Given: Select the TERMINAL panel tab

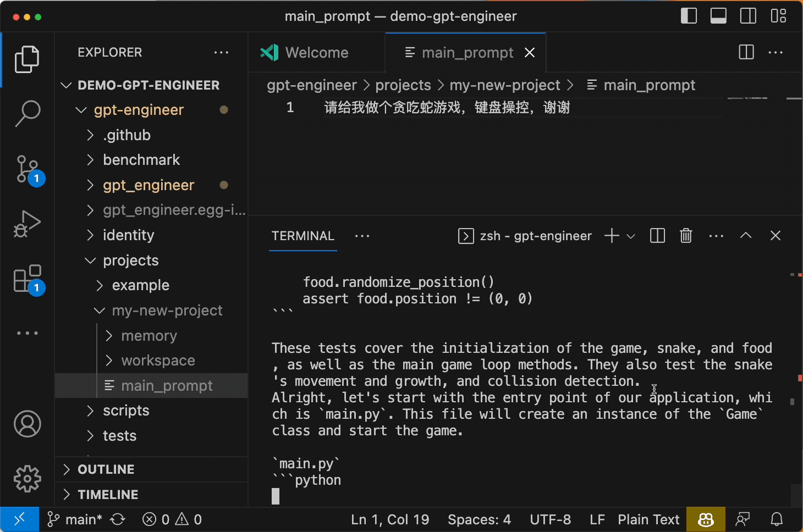Looking at the screenshot, I should tap(302, 236).
